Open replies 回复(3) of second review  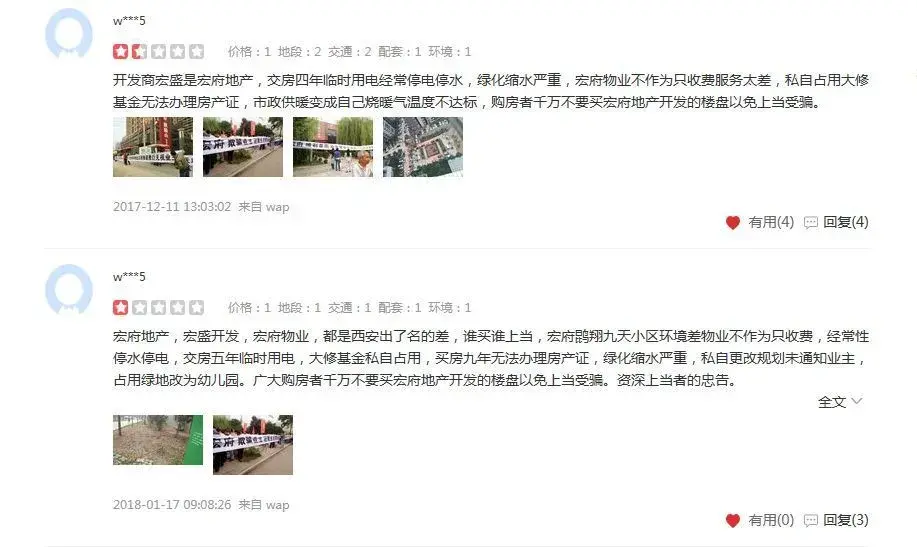[846, 520]
